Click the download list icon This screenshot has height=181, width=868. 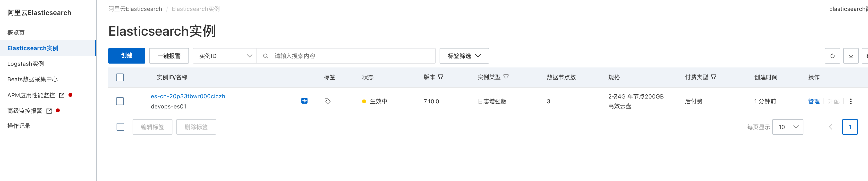point(851,56)
